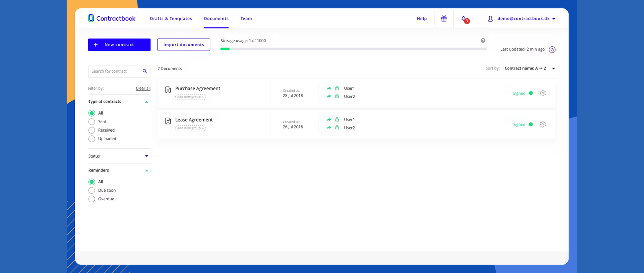Image resolution: width=644 pixels, height=273 pixels.
Task: Click the Signed status label on Lease Agreement
Action: pyautogui.click(x=519, y=124)
